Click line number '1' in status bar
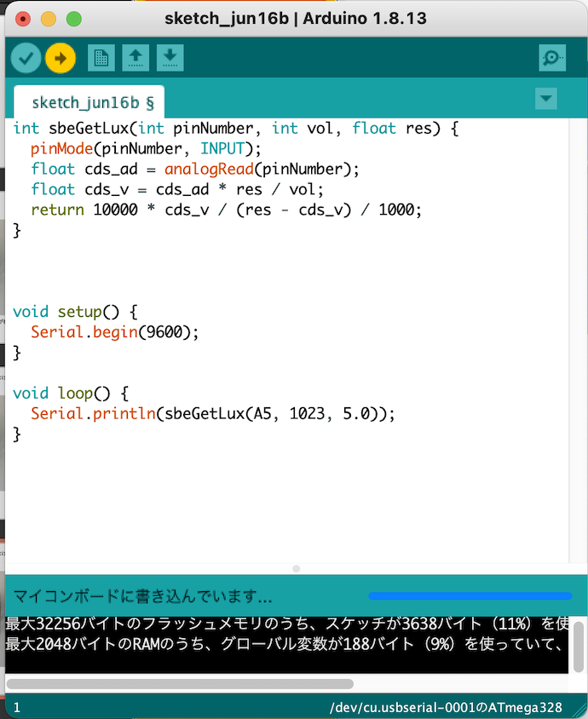The height and width of the screenshot is (719, 588). tap(16, 708)
